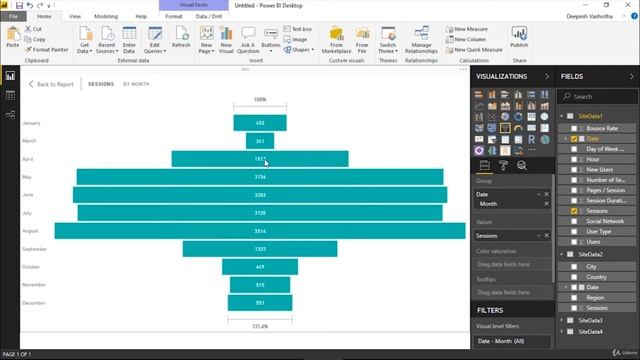Check the Hour field
The image size is (640, 360).
click(x=574, y=159)
